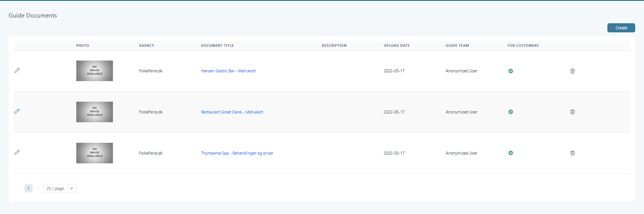Open Restaurant Great Dane - Menukort link
Viewport: 644px width, 214px height.
point(232,112)
